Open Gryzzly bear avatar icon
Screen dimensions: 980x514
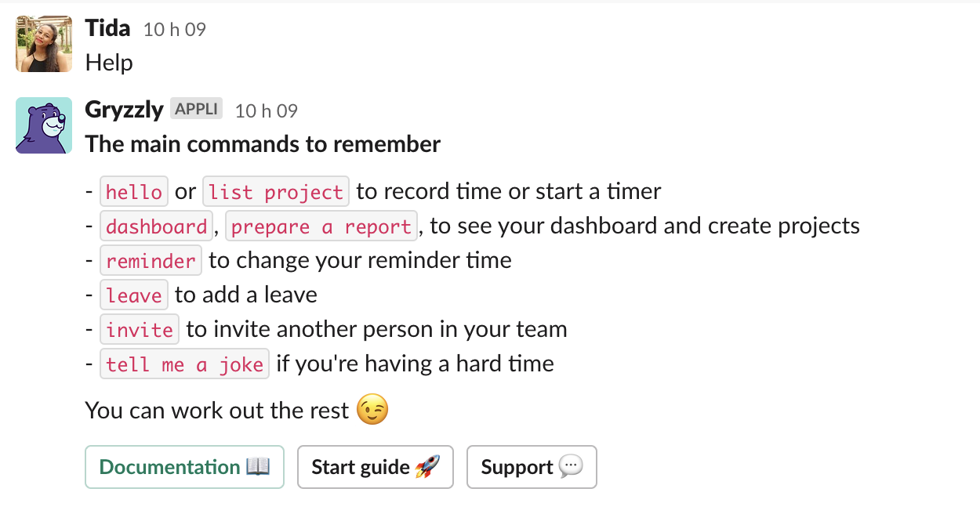click(44, 125)
